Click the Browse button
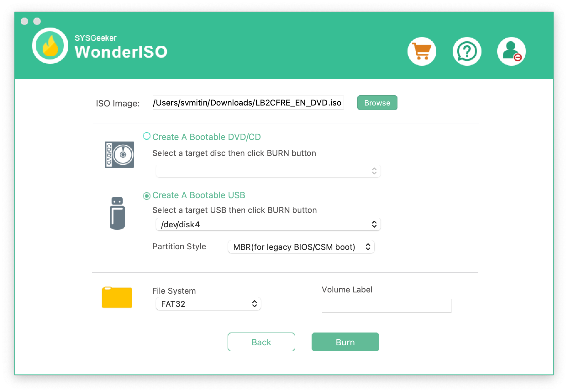Image resolution: width=568 pixels, height=392 pixels. 377,103
